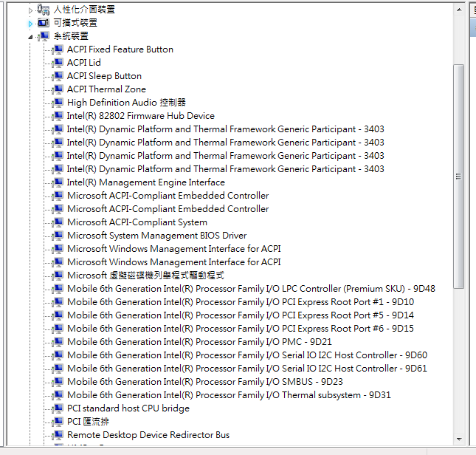Click icon beside Intel 82802 Firmware Hub Device
The width and height of the screenshot is (476, 455).
pos(58,116)
